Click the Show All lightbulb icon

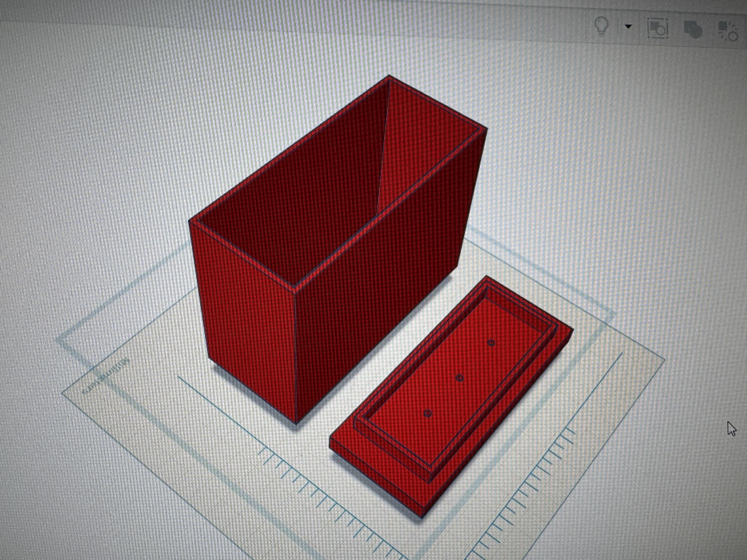601,27
